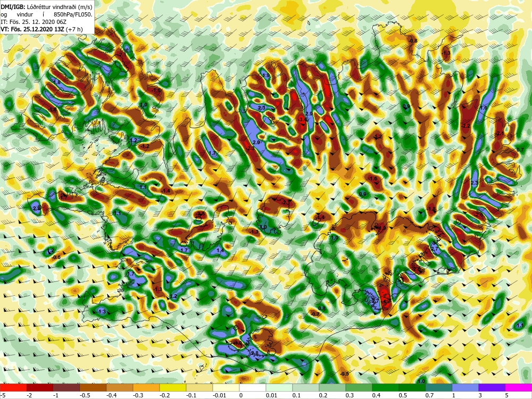Screen dimensions: 532x399
Task: Select the white legend swatch between 0 and 0.01
Action: coord(253,387)
